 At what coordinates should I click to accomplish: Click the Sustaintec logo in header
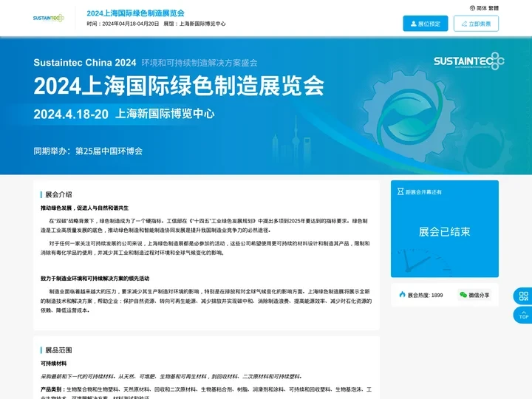(x=49, y=18)
